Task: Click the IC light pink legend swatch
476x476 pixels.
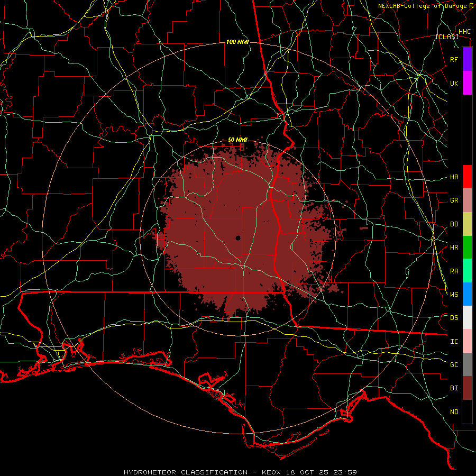Action: [x=467, y=341]
